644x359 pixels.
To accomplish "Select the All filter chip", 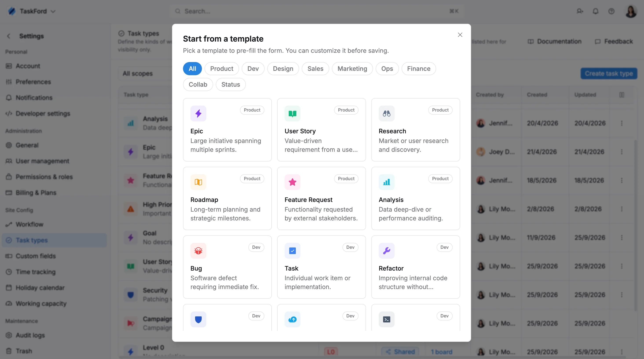I will click(x=192, y=69).
